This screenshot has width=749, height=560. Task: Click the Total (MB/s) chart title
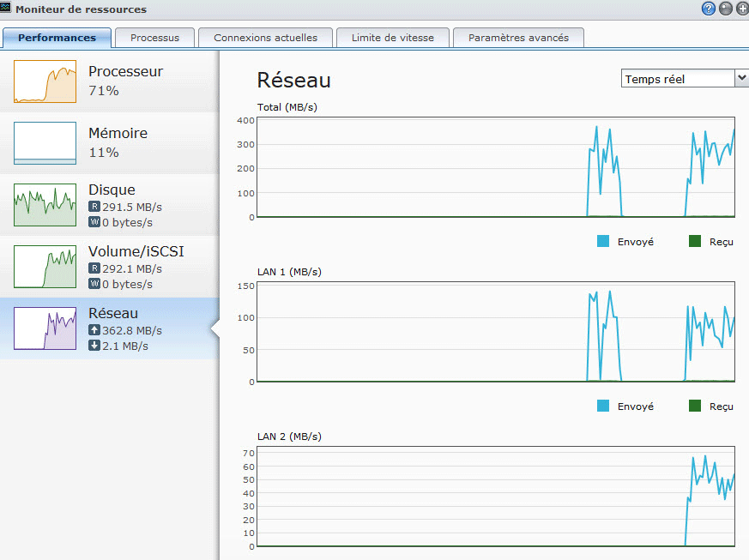click(x=287, y=107)
